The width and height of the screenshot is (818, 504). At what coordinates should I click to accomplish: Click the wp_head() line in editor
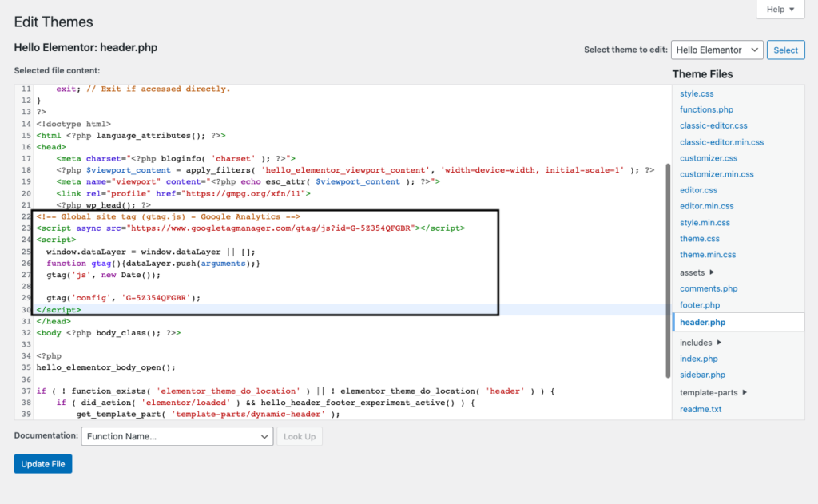click(103, 205)
